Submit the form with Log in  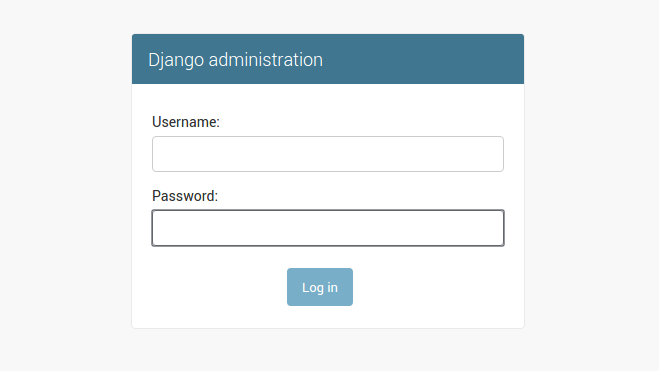click(320, 287)
